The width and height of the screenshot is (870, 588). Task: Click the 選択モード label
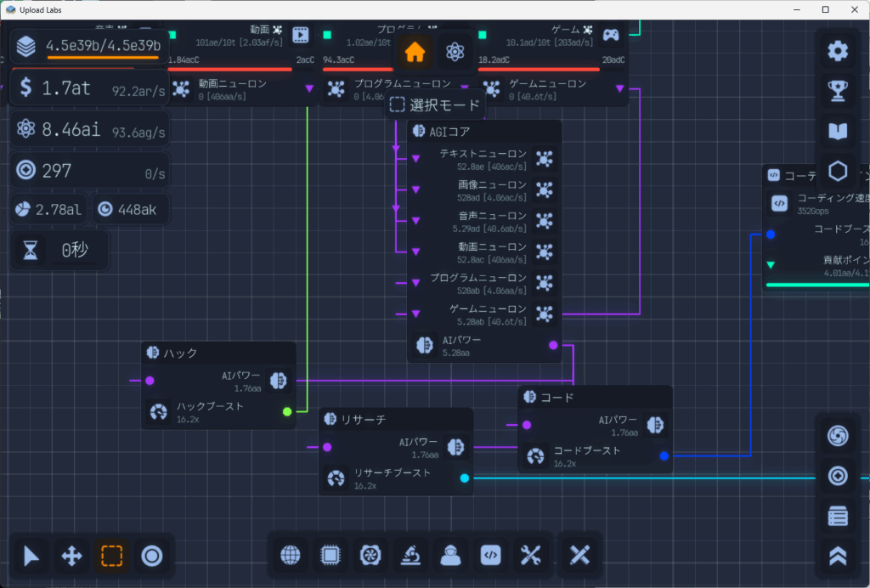437,105
